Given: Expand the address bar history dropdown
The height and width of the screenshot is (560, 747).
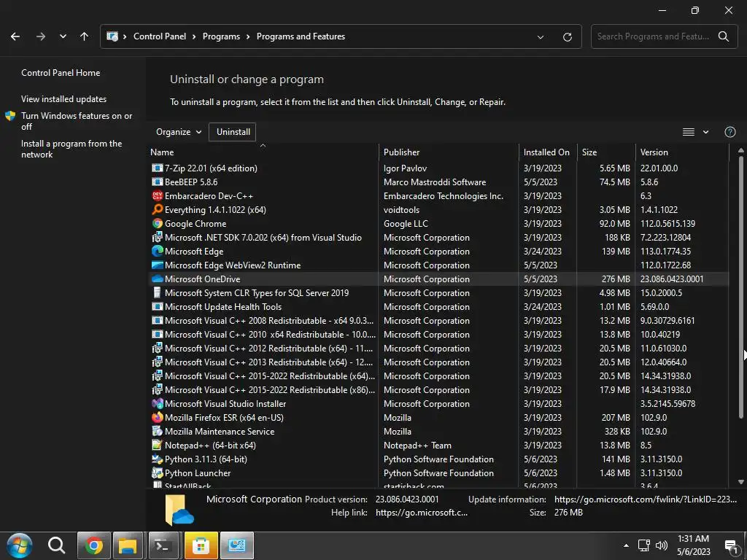Looking at the screenshot, I should (x=541, y=36).
